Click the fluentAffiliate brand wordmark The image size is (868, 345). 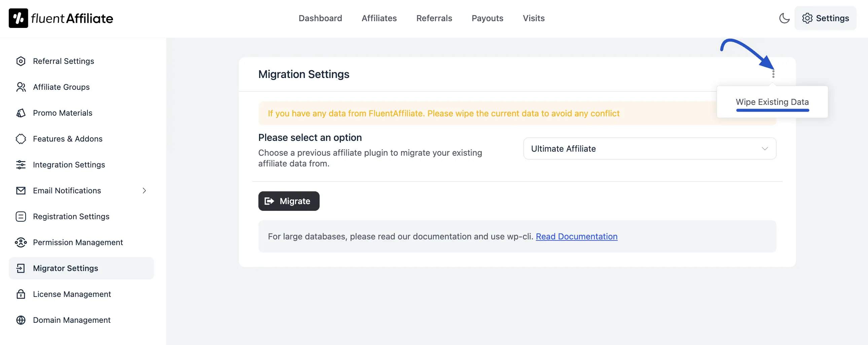[72, 18]
